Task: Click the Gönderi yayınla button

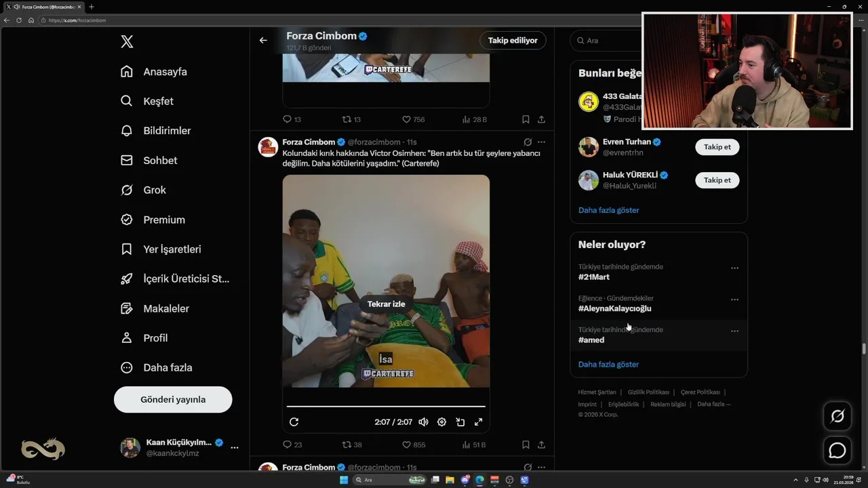Action: (173, 400)
